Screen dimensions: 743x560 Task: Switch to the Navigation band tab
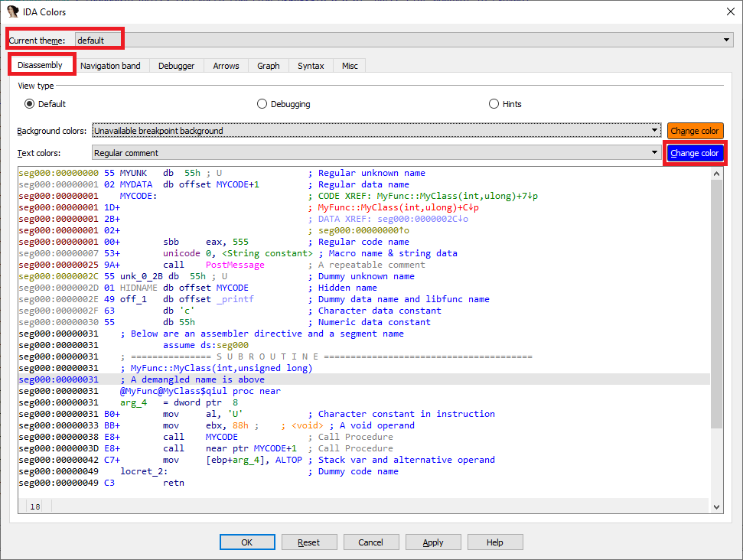coord(112,65)
